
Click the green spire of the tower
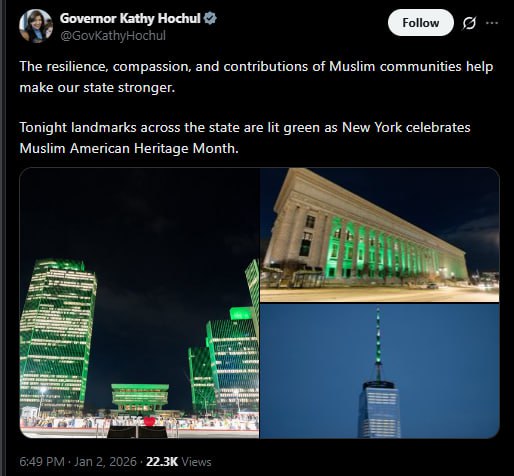point(378,343)
